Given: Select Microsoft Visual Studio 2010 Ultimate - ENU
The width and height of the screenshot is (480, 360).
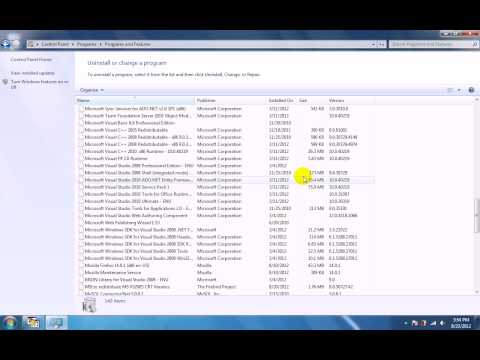Looking at the screenshot, I should pos(226,201).
